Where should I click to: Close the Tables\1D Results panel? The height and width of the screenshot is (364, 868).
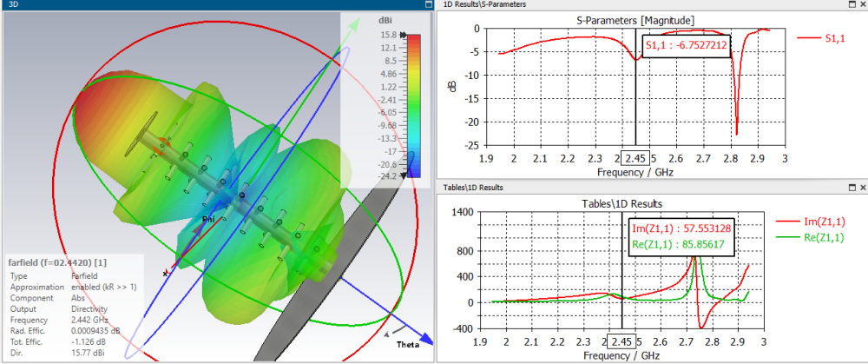pyautogui.click(x=863, y=188)
